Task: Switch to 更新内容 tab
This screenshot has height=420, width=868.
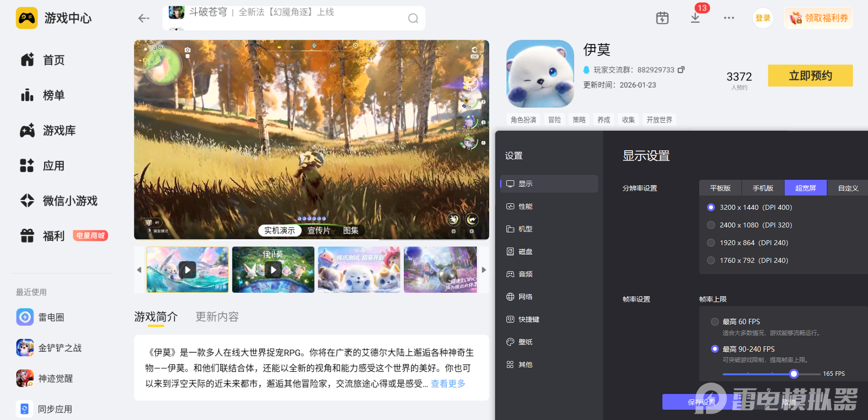Action: pos(217,317)
